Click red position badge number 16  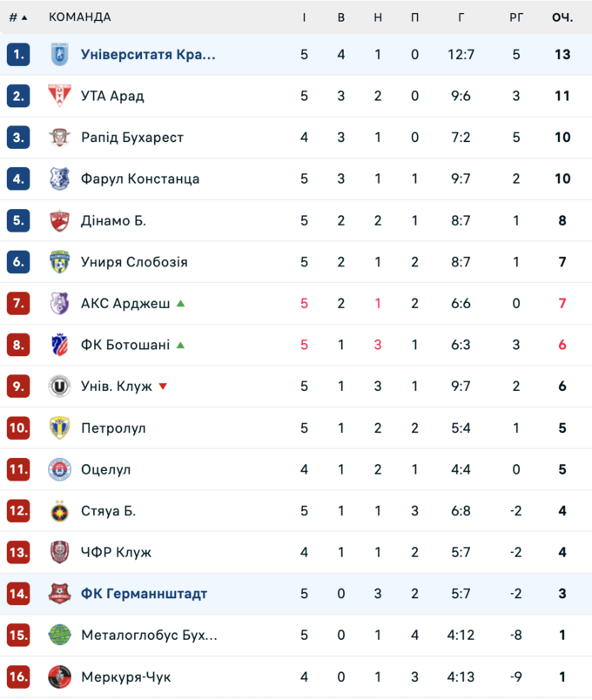(x=18, y=676)
